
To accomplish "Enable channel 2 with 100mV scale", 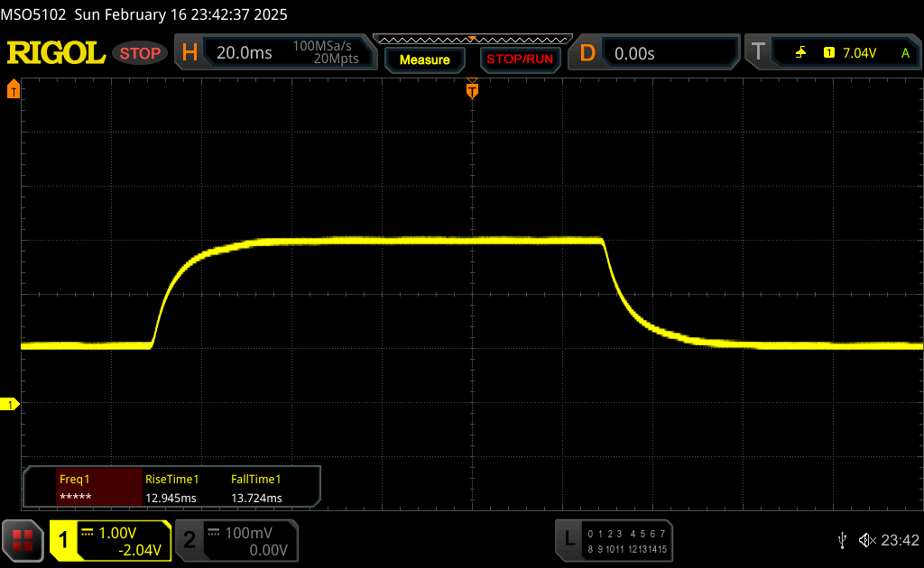I will [x=236, y=540].
